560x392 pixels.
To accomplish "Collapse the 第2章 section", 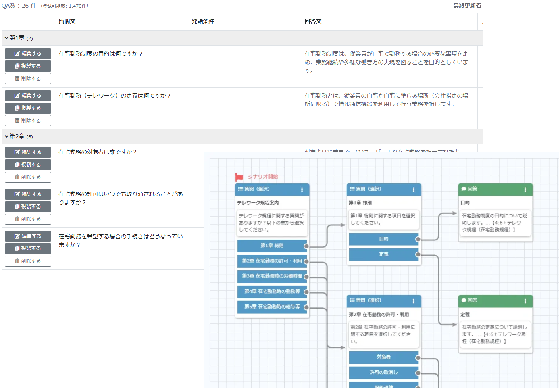I will tap(6, 136).
